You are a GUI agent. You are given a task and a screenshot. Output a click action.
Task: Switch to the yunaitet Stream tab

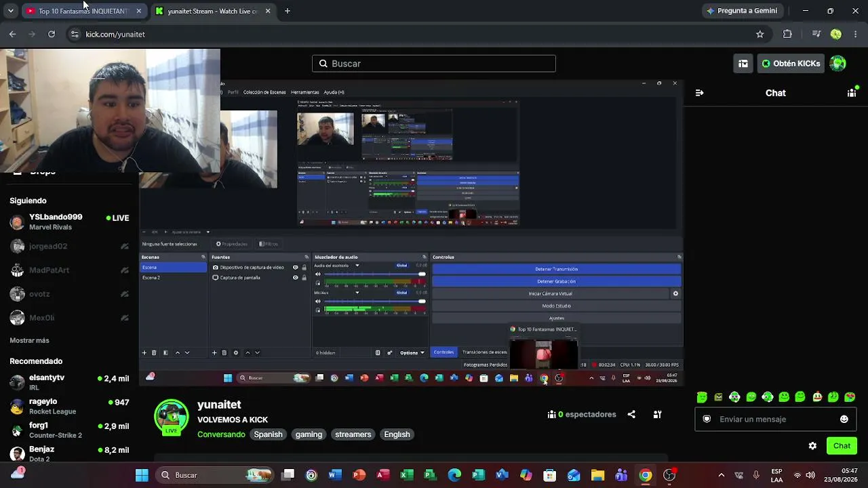click(x=213, y=11)
